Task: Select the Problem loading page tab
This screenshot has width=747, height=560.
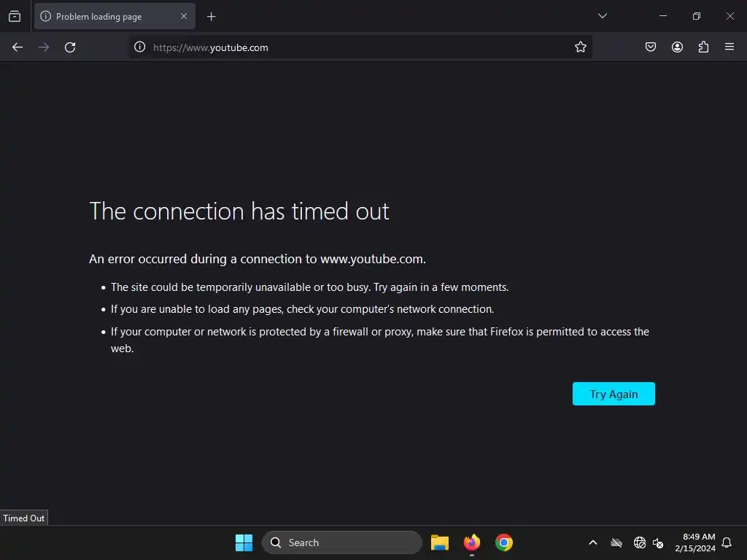Action: [115, 17]
